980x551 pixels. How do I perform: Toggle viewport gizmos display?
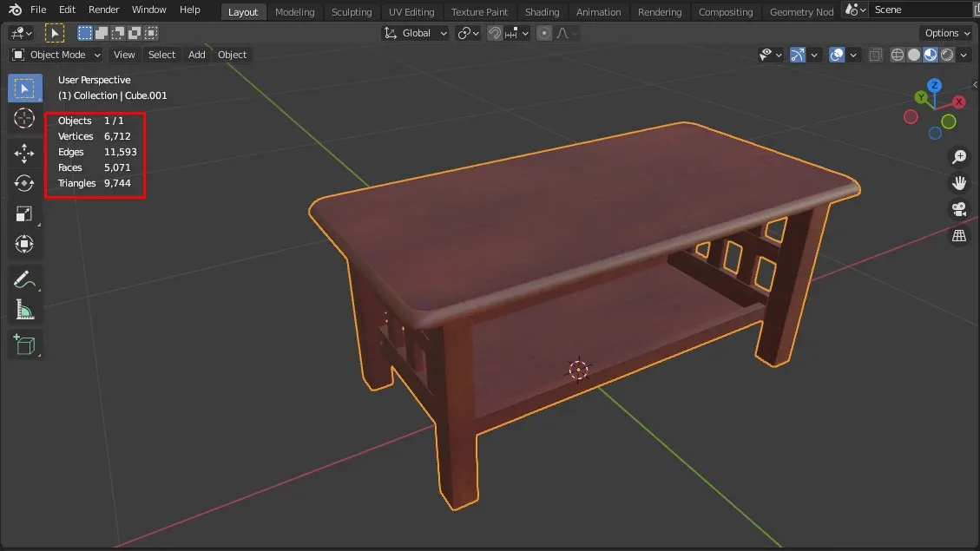click(x=798, y=55)
